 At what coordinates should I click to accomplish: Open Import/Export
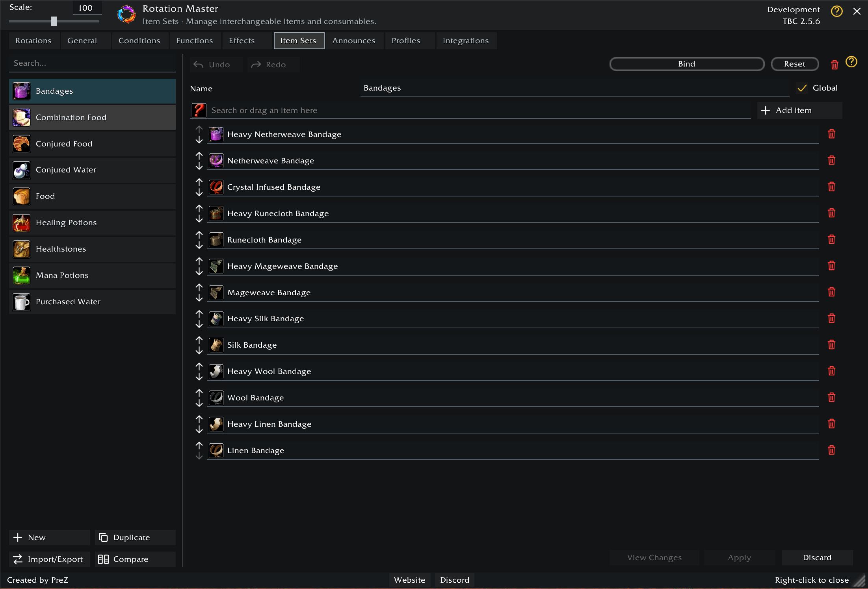[49, 559]
